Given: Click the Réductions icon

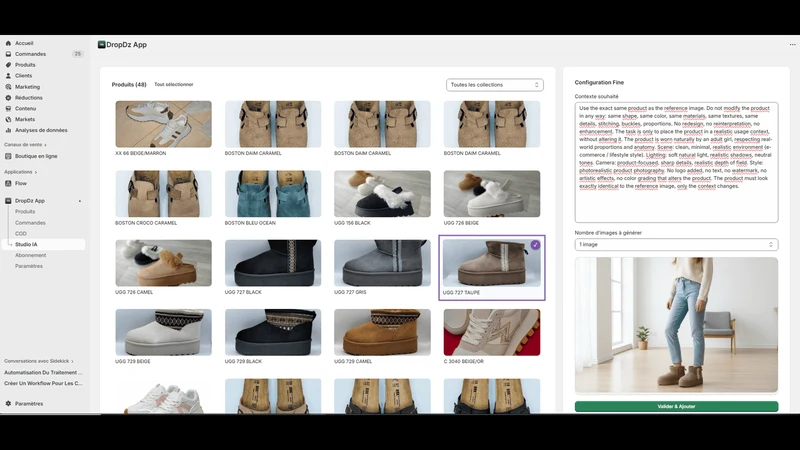Looking at the screenshot, I should tap(8, 97).
